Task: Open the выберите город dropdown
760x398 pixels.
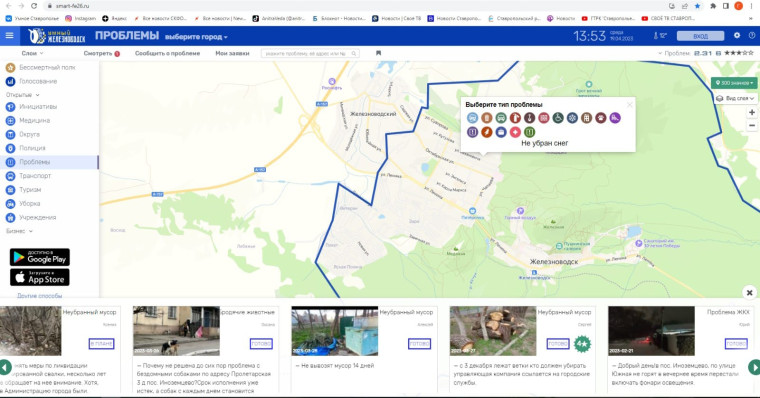Action: (196, 37)
